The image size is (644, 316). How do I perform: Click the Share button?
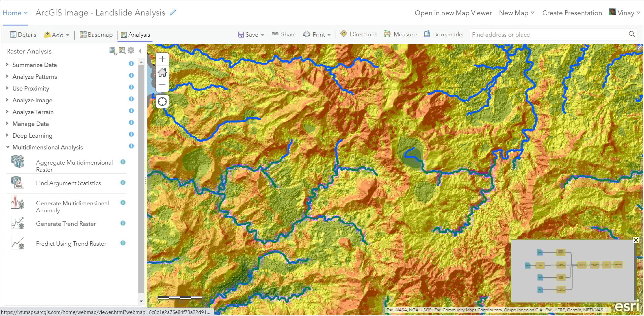click(284, 34)
